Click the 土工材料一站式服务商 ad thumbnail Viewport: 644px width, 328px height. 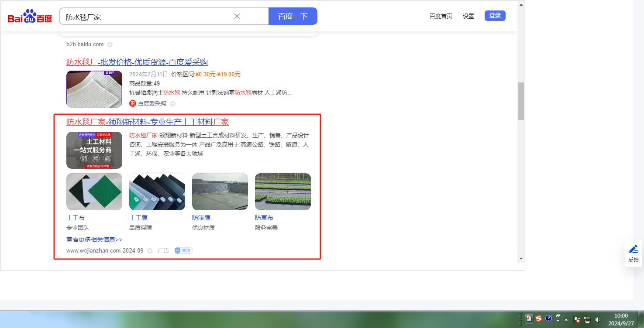(x=94, y=150)
